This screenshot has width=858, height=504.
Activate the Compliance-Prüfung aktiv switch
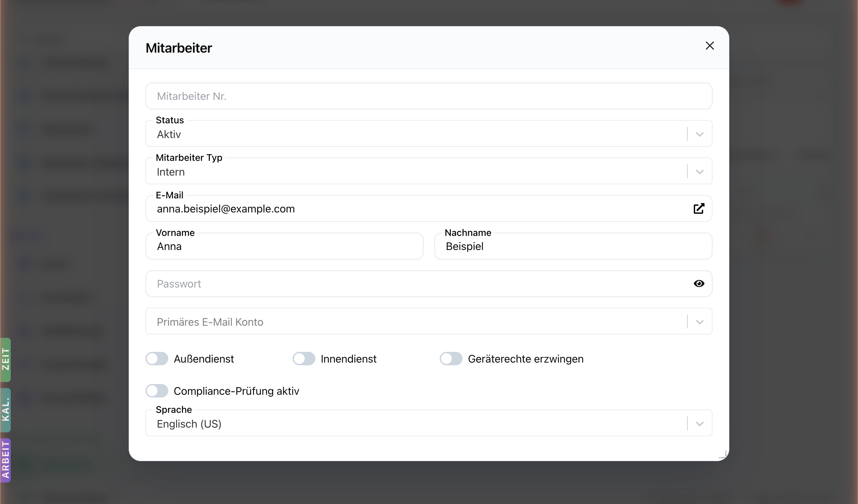157,391
